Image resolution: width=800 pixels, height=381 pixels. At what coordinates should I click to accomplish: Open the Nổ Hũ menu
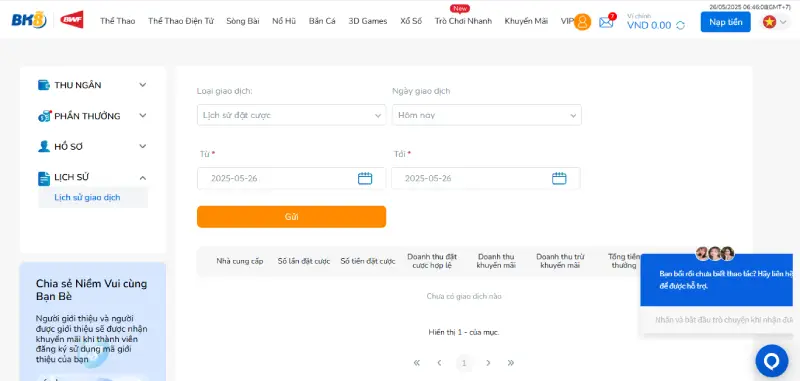click(x=284, y=21)
